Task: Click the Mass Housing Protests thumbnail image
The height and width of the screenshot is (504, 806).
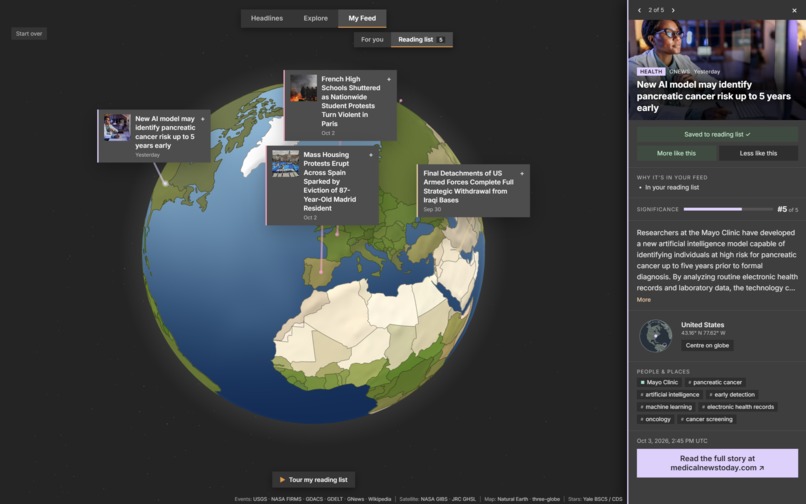Action: [285, 164]
